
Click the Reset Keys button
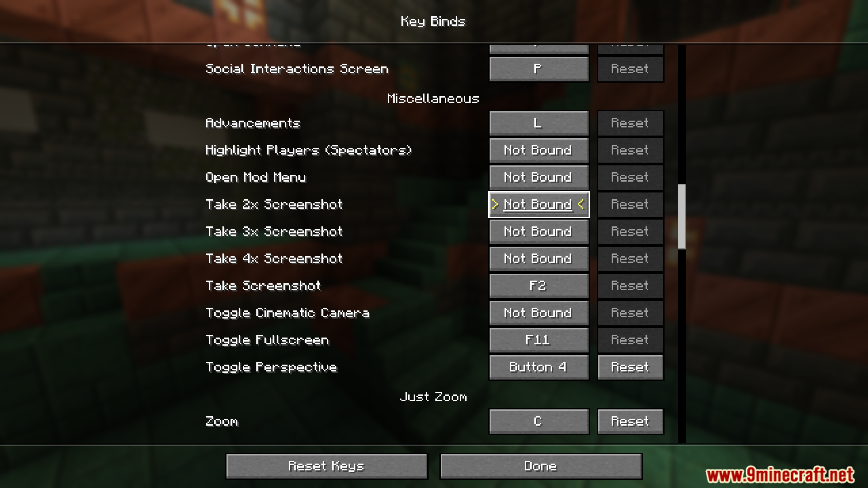coord(326,466)
